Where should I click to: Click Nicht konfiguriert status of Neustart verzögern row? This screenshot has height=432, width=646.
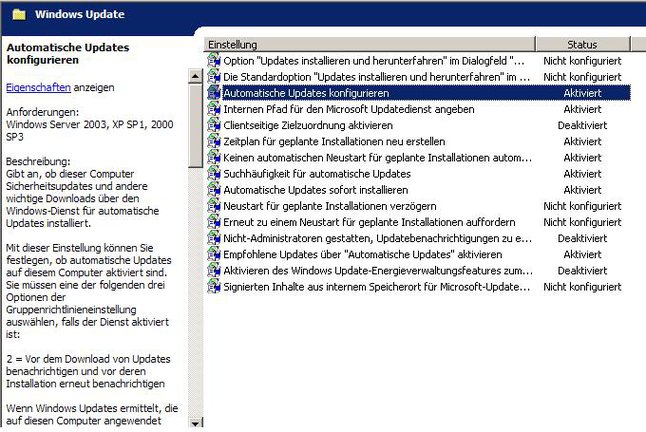point(582,206)
